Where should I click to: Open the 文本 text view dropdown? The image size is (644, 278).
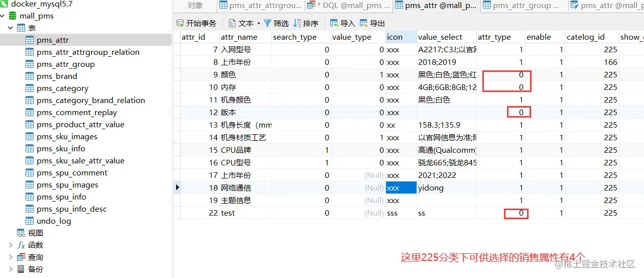[244, 23]
